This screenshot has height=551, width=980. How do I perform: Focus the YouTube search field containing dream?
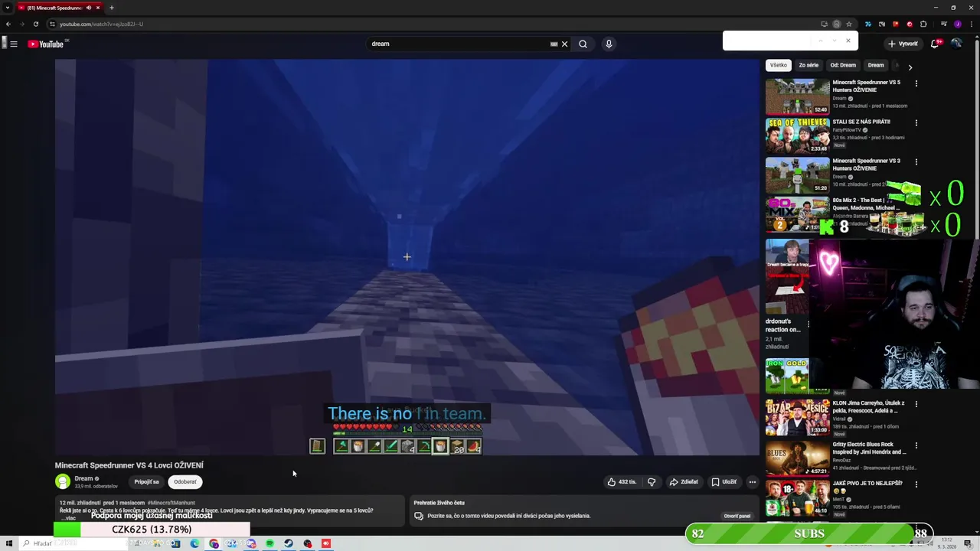coord(459,44)
